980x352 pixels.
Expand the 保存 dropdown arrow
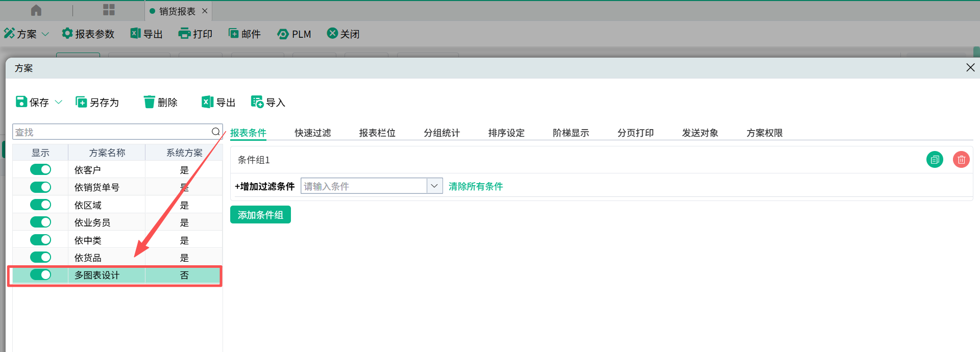[59, 102]
